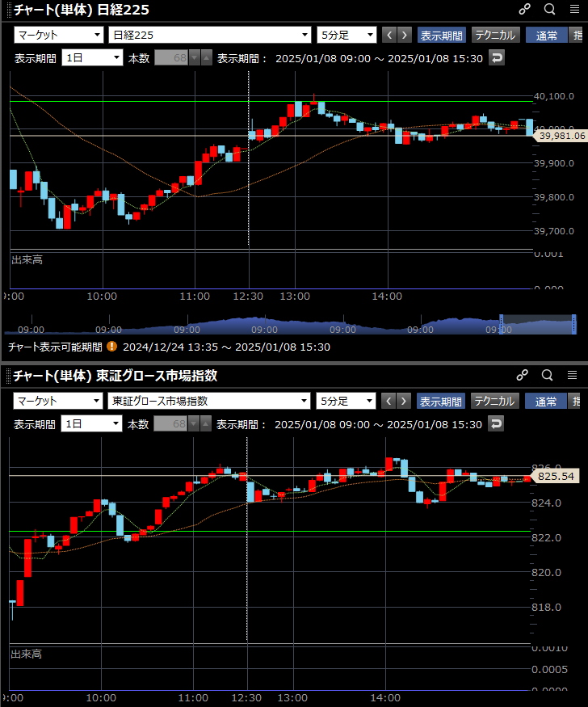Click search icon in 日経225 chart header

[549, 9]
